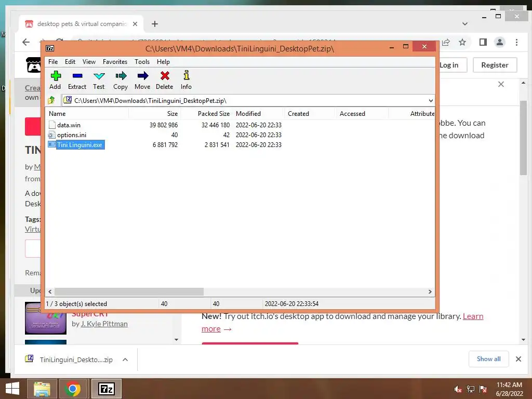Open the Help menu in 7-Zip
The height and width of the screenshot is (399, 532).
pyautogui.click(x=163, y=62)
